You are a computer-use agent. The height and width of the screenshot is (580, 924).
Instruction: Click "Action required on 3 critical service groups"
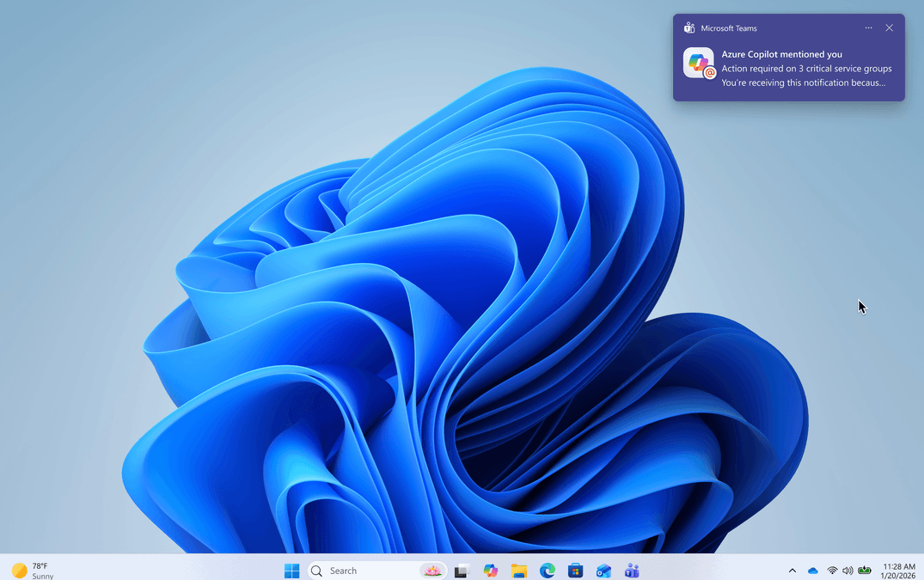tap(807, 68)
